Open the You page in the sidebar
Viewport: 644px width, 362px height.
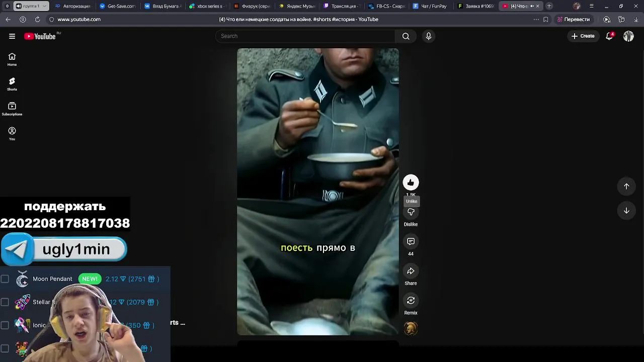12,134
